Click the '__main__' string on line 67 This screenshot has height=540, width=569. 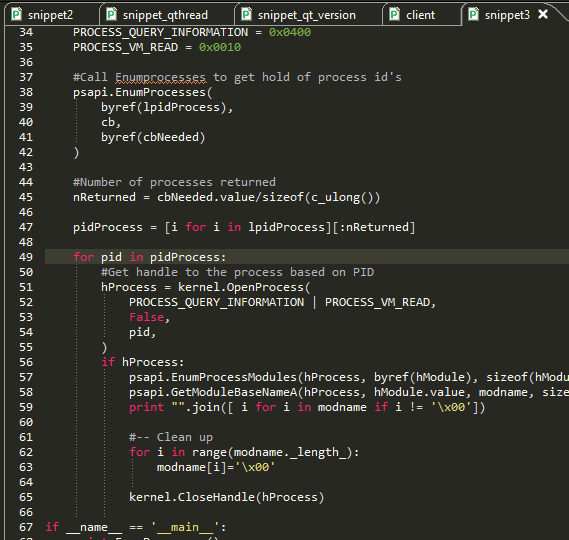(x=185, y=527)
